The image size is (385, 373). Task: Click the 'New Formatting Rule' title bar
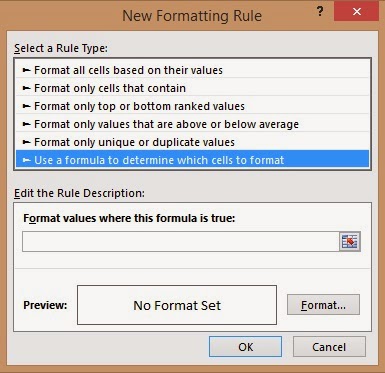192,16
